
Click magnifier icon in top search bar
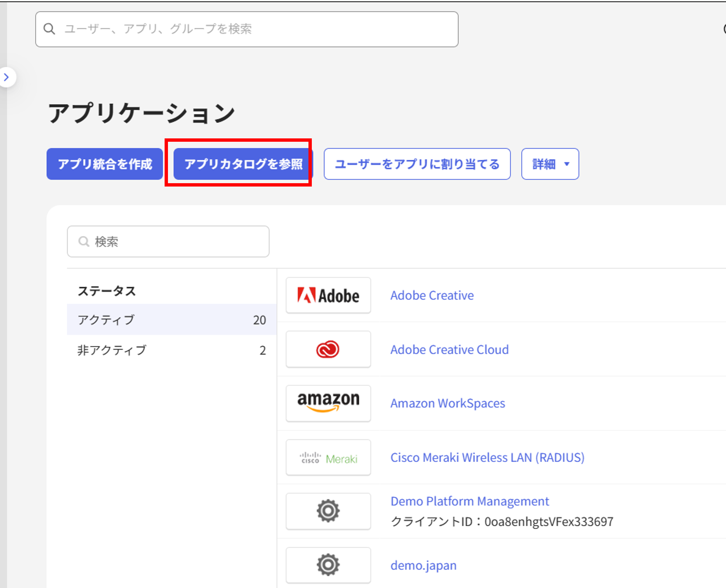(x=49, y=29)
